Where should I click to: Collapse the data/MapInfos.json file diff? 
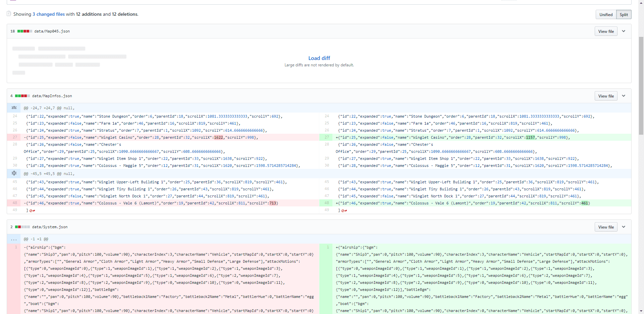pyautogui.click(x=624, y=96)
